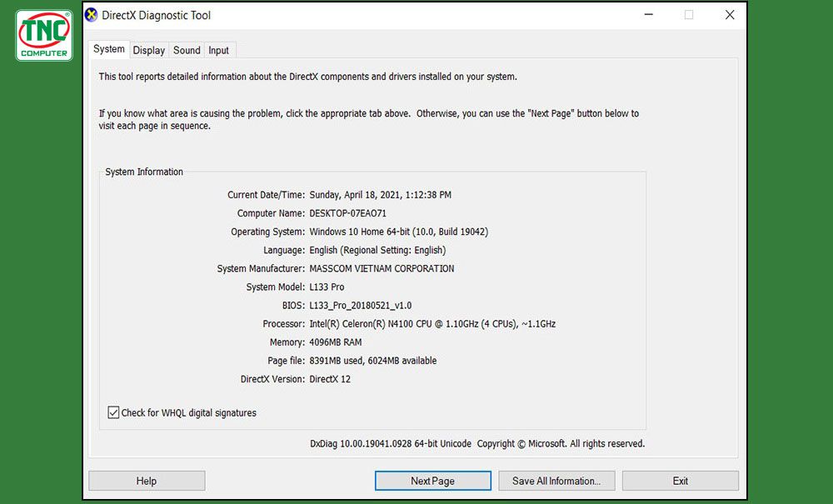Open the Sound tab
Screen dimensions: 833x504
pyautogui.click(x=187, y=50)
